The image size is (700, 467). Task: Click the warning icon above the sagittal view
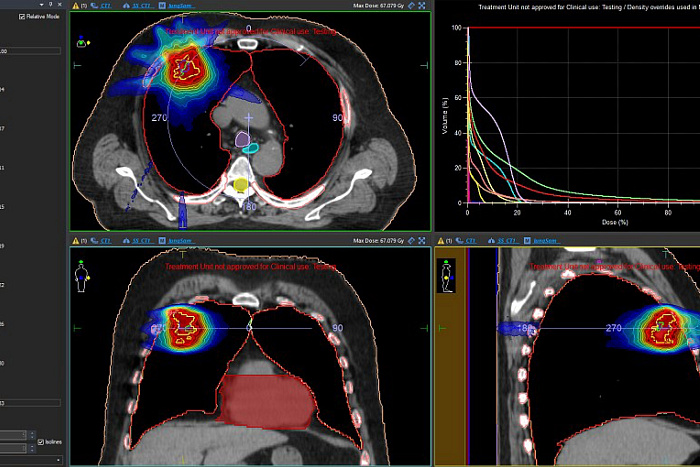coord(441,241)
